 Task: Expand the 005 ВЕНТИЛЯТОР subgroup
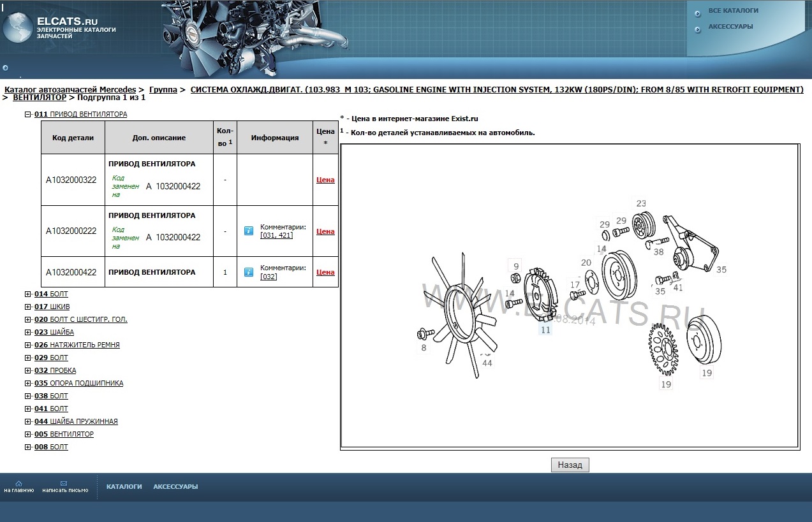tap(27, 435)
